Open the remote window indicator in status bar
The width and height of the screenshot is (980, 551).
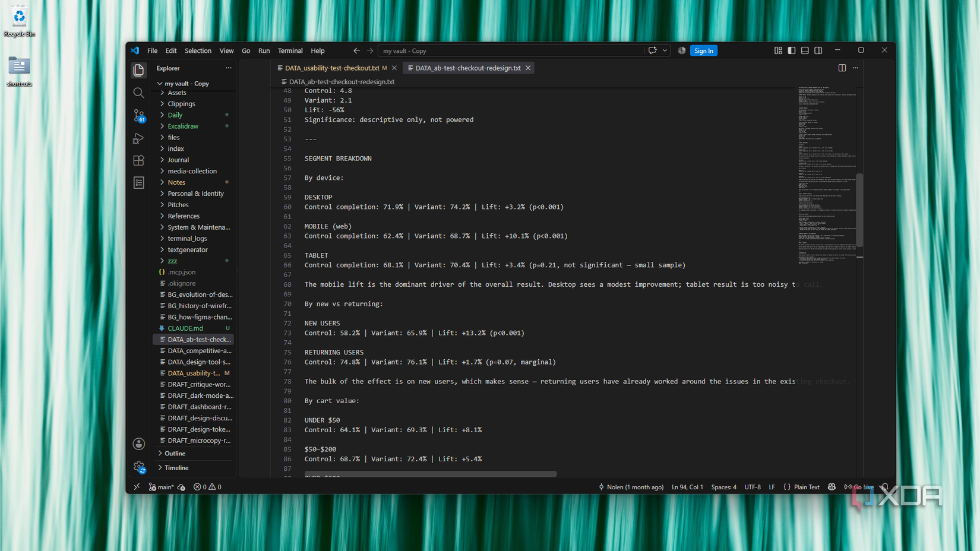click(x=137, y=487)
